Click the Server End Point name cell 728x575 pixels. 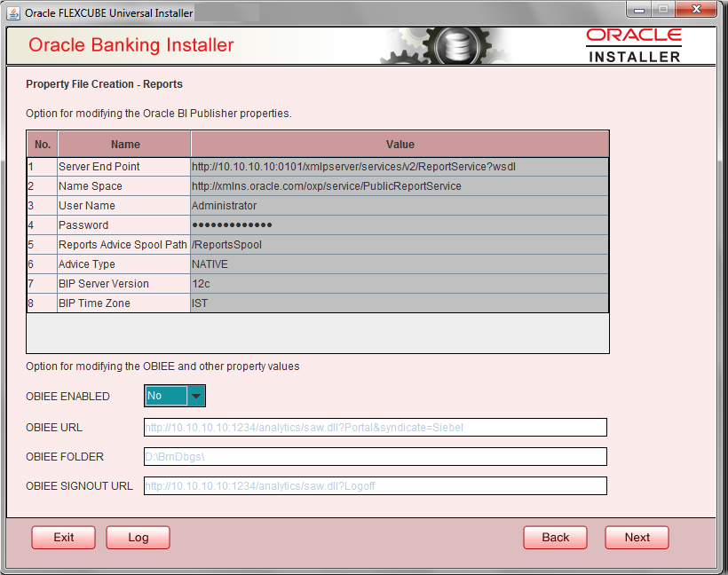coord(123,167)
